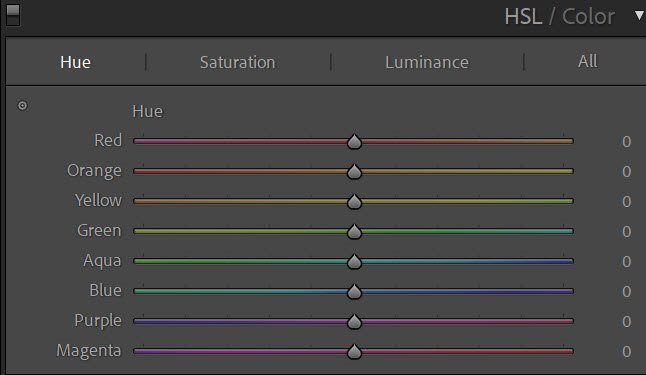Click the Blue hue slider handle
The height and width of the screenshot is (375, 646).
(354, 291)
